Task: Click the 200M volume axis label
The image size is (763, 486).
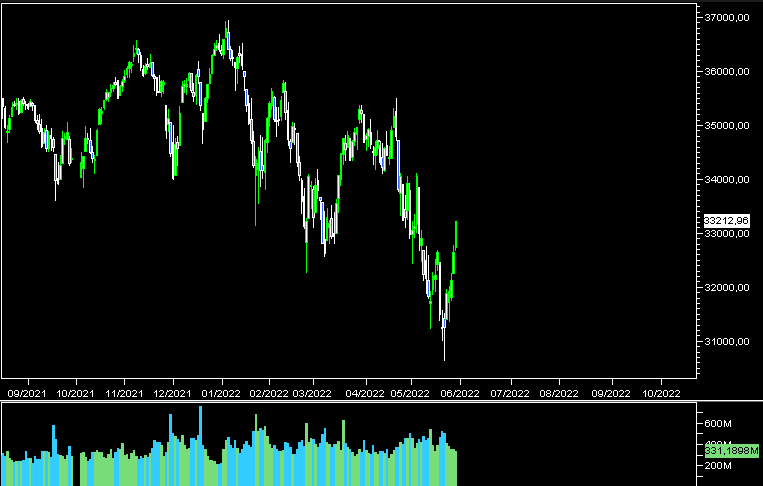Action: pos(718,466)
